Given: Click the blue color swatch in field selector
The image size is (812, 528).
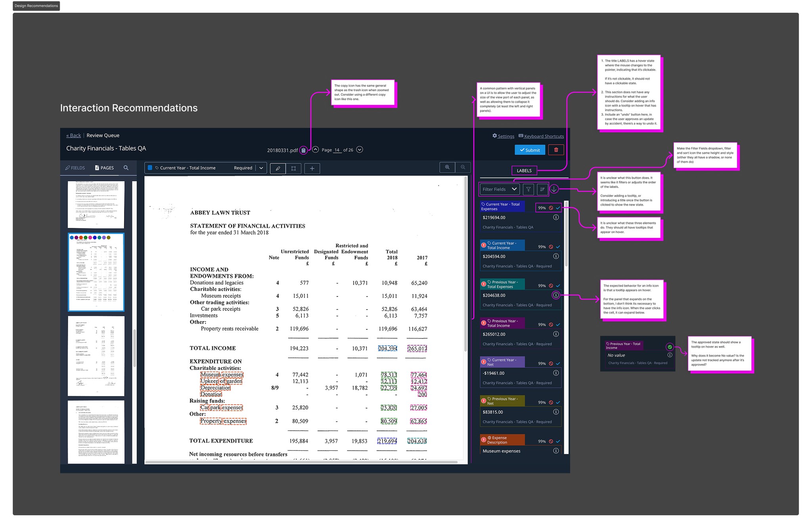Looking at the screenshot, I should (150, 168).
